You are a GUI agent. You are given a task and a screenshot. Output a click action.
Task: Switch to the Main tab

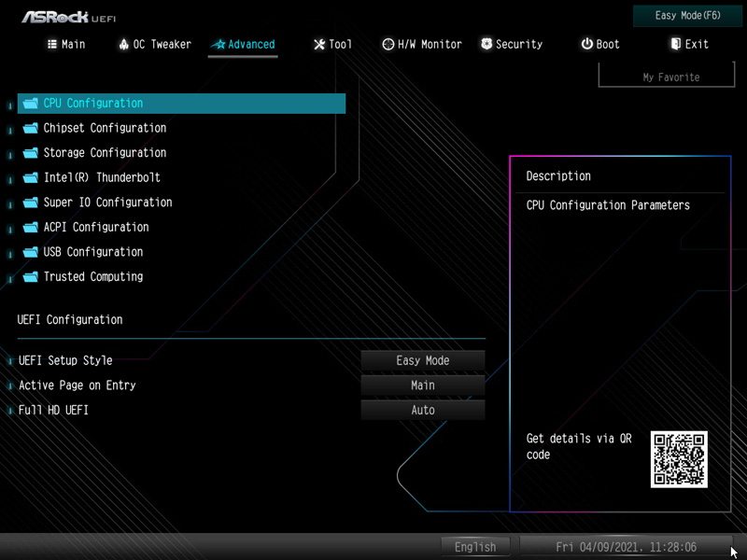coord(66,44)
